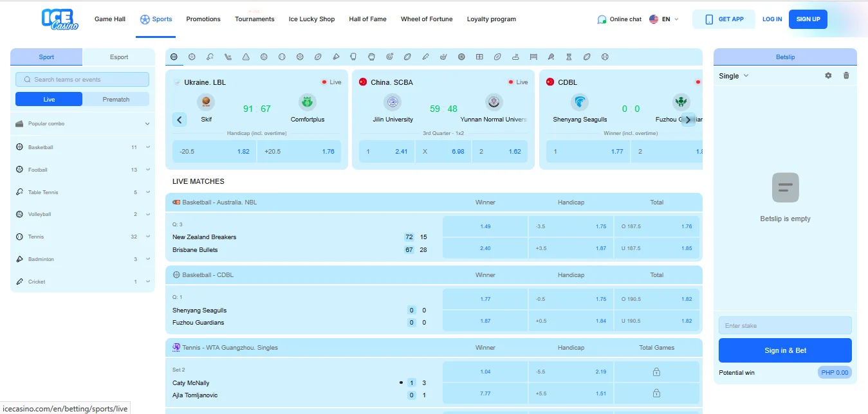Screen dimensions: 868x414
Task: Click the Search teams or events field
Action: [x=82, y=80]
